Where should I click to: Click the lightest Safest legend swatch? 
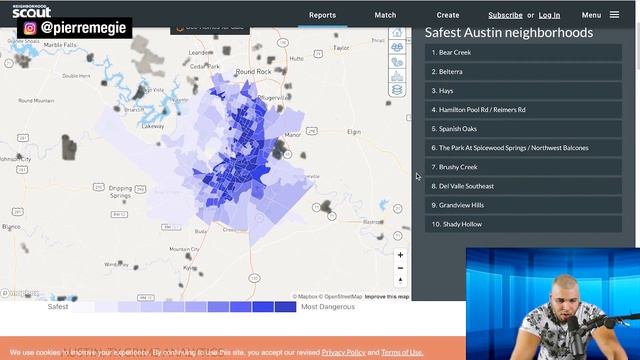[84, 307]
